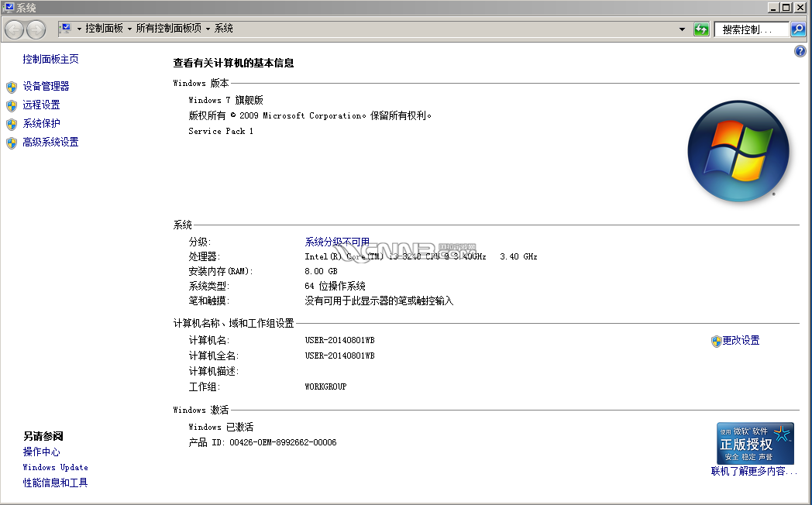Go to 控制面板 breadcrumb item
This screenshot has height=505, width=812.
click(104, 29)
